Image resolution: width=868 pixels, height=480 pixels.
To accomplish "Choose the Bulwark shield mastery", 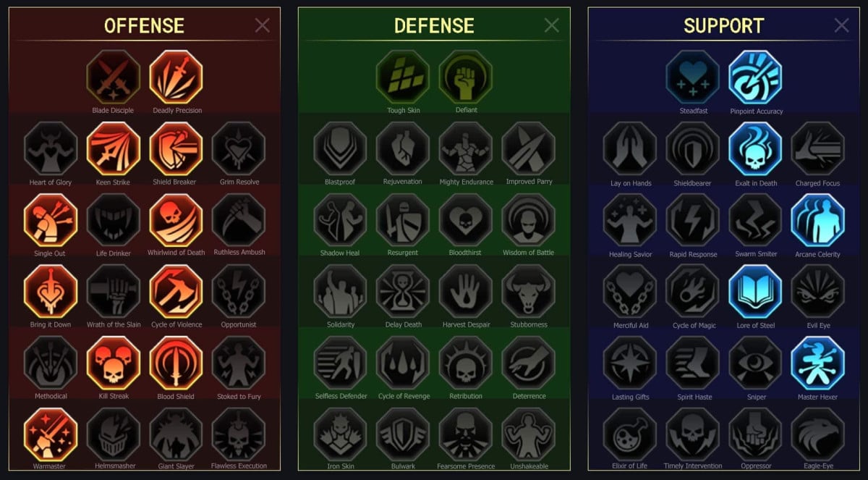I will point(403,434).
